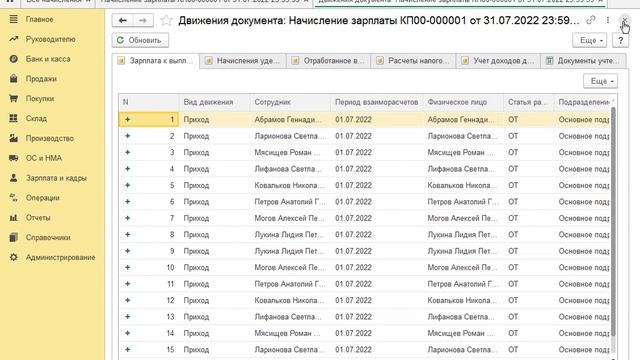640x360 pixels.
Task: Open the Продажи section
Action: [x=41, y=79]
